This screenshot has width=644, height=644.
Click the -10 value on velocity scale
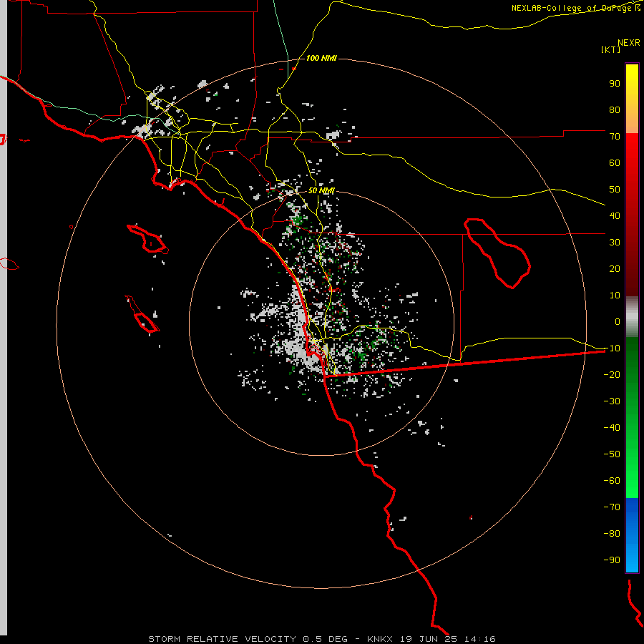click(x=612, y=348)
